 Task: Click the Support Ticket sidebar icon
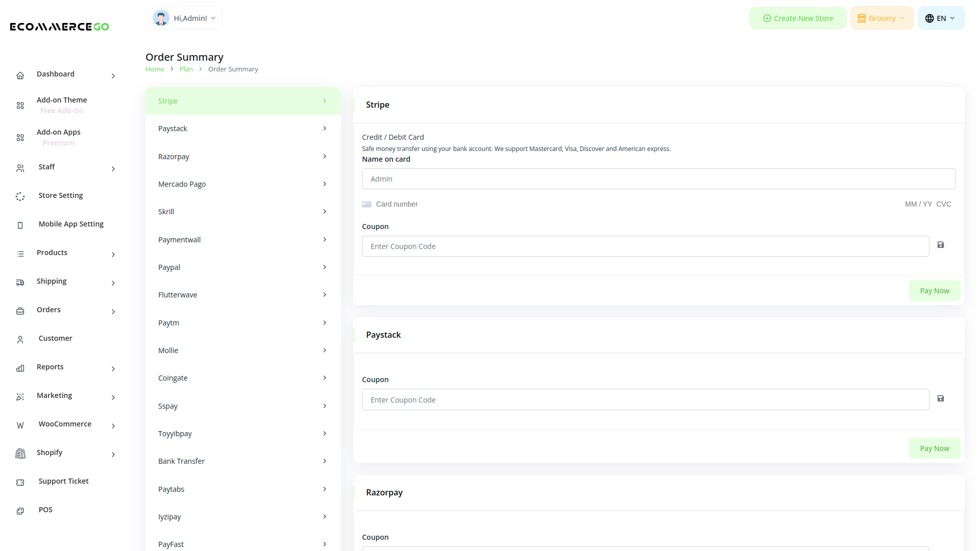[x=20, y=482]
